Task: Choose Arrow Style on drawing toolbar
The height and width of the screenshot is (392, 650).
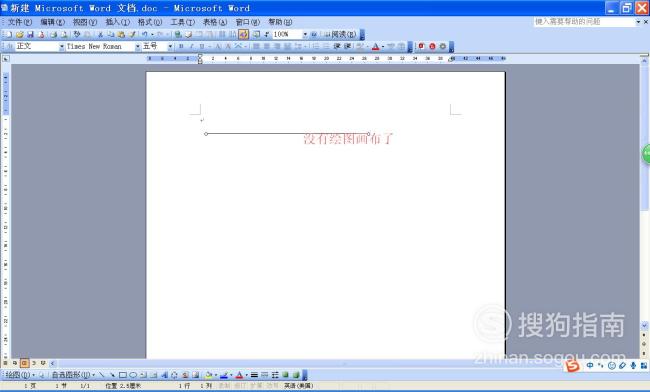Action: tap(275, 375)
